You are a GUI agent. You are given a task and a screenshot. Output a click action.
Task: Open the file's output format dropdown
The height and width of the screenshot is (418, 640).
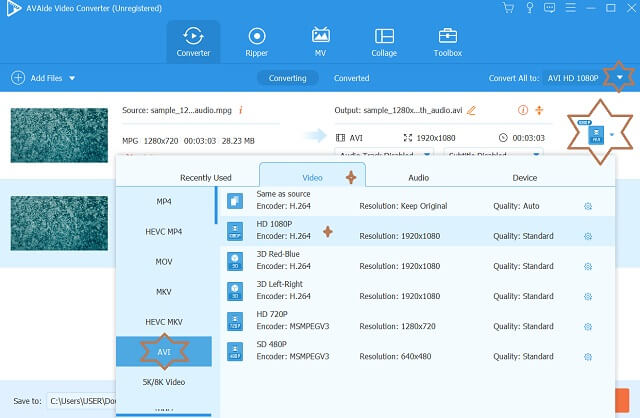611,133
